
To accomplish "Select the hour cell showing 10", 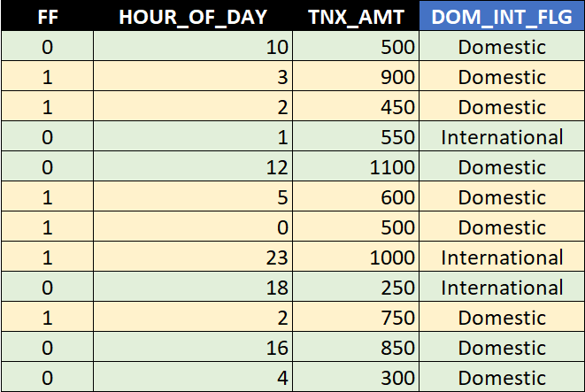I will (x=193, y=46).
